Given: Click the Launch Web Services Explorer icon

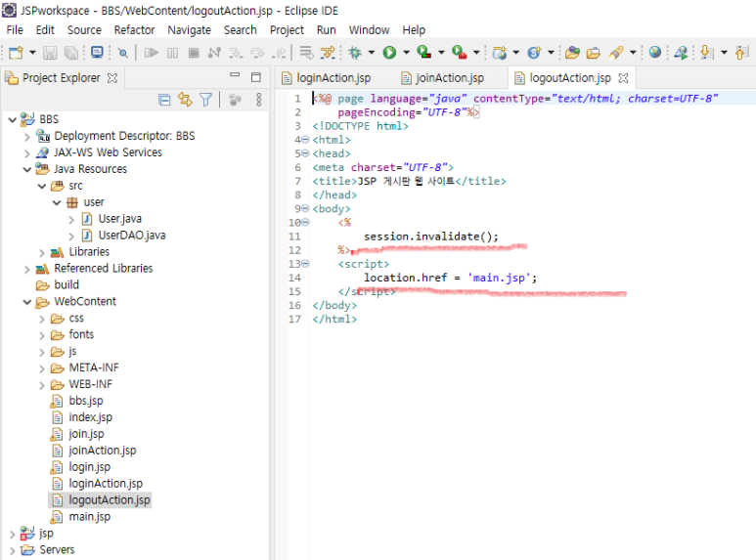Looking at the screenshot, I should point(681,52).
